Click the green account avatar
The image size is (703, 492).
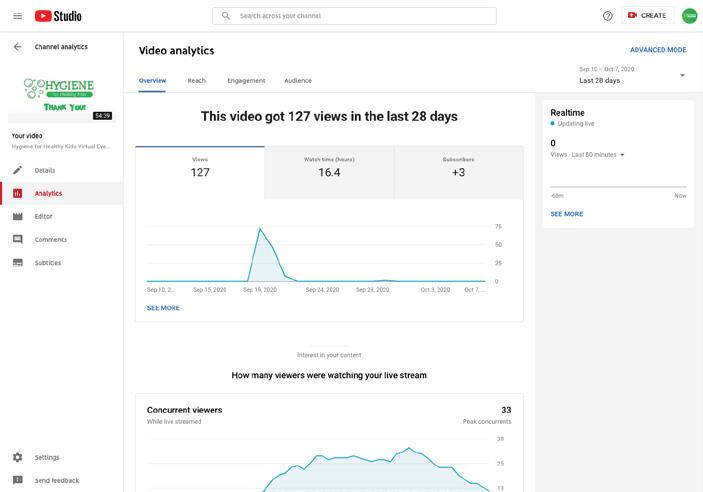pyautogui.click(x=689, y=16)
